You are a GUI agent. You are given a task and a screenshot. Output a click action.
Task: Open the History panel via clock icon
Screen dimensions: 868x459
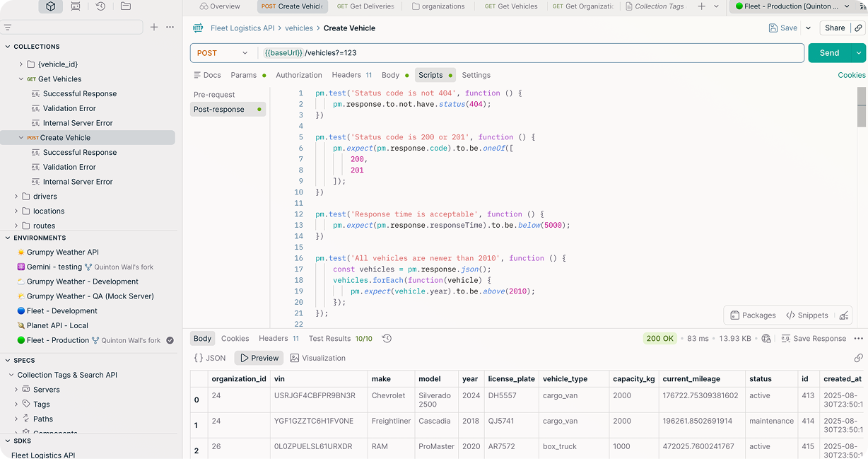coord(101,6)
